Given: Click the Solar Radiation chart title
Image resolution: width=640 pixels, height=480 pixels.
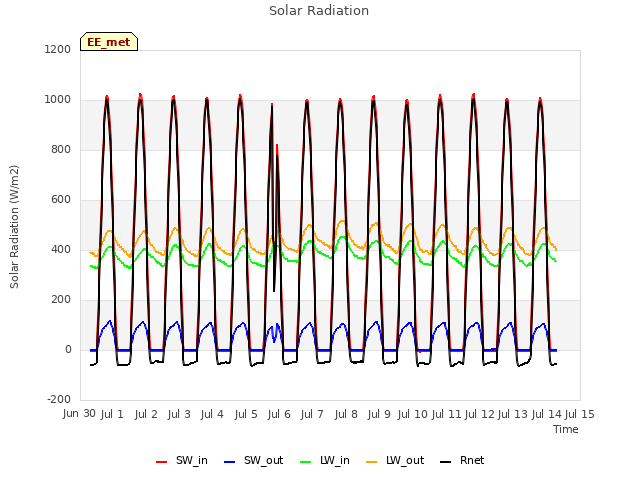Looking at the screenshot, I should 319,11.
